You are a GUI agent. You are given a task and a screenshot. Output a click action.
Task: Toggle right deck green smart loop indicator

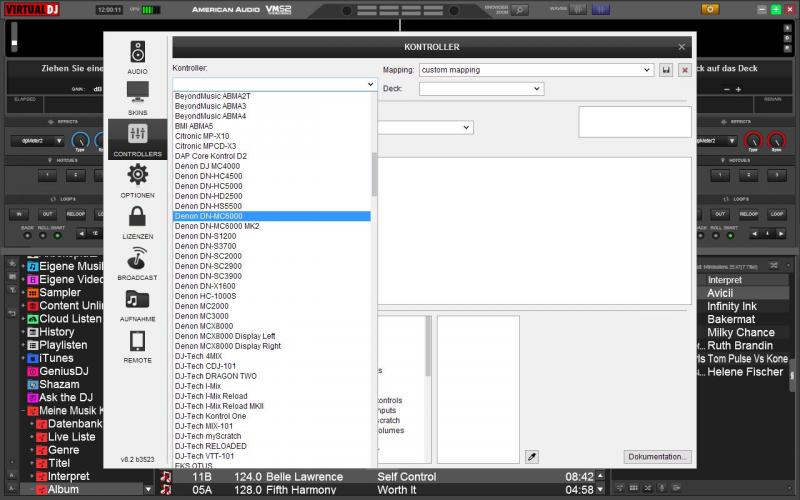tap(730, 236)
